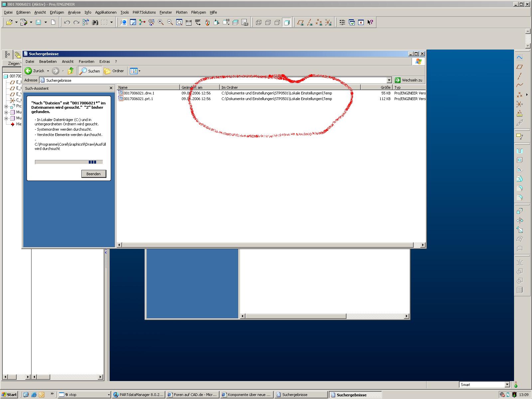Screen dimensions: 532x399
Task: Click the context help arrow-question icon
Action: coord(370,22)
